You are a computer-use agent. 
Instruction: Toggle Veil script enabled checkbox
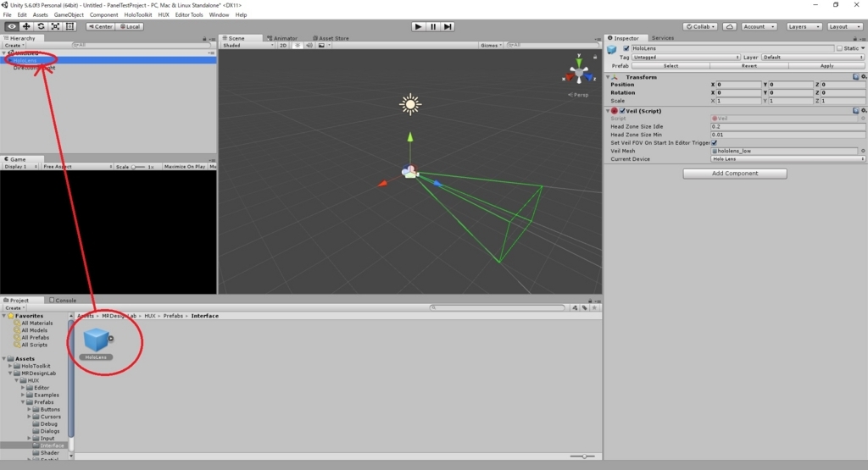[x=622, y=111]
